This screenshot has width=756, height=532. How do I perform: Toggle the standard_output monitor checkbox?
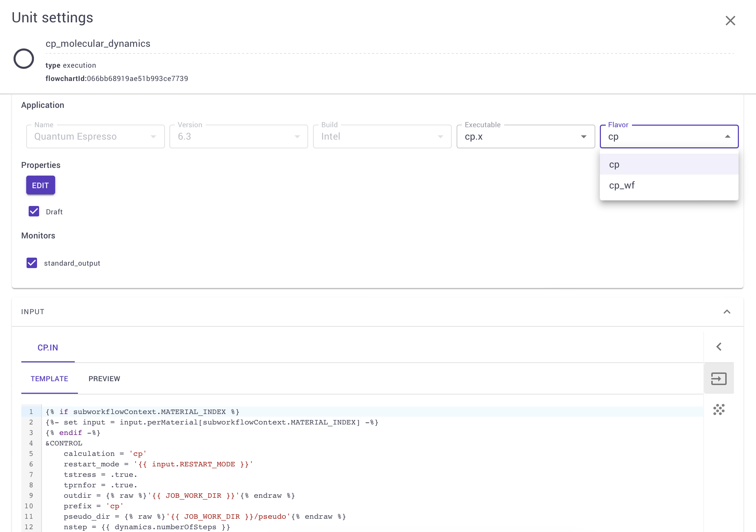click(x=32, y=263)
